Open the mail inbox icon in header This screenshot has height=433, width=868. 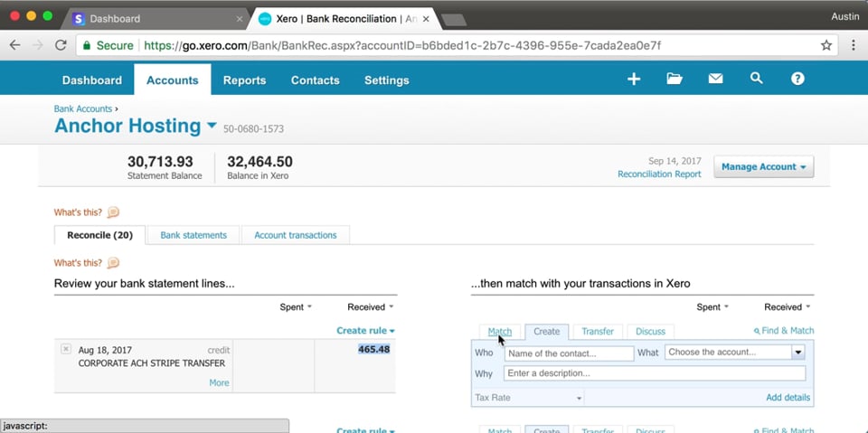tap(715, 80)
